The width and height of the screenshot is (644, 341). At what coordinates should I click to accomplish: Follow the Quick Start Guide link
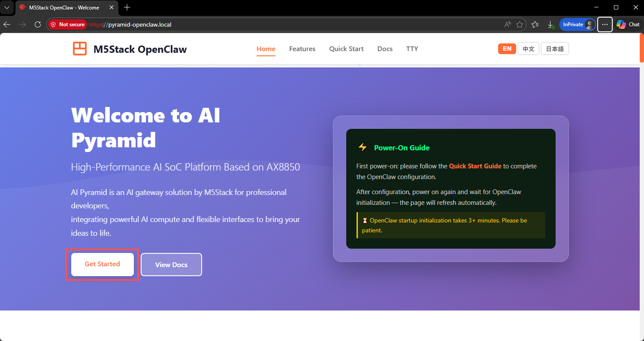click(x=475, y=166)
